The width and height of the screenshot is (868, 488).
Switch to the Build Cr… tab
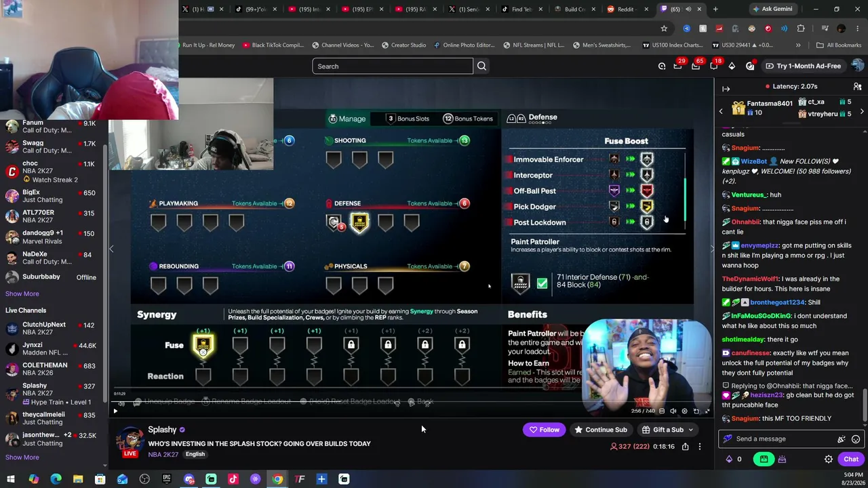click(x=575, y=9)
